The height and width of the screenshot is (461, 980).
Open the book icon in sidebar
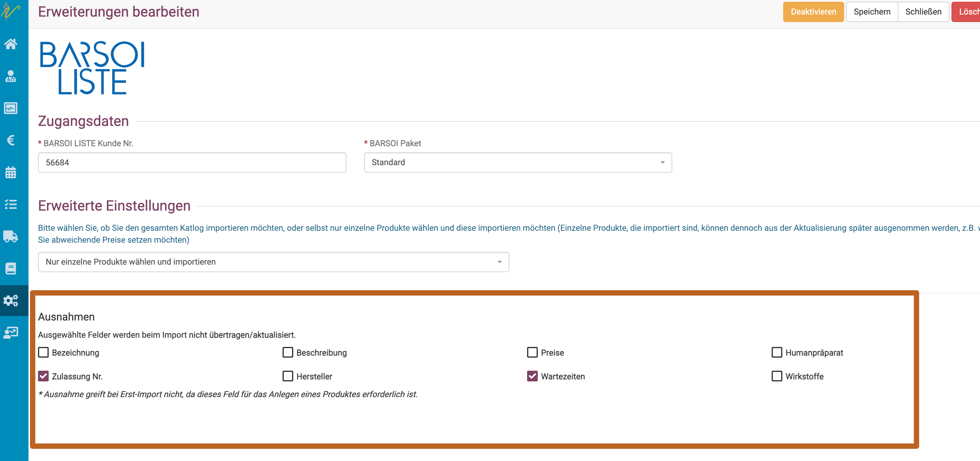click(x=11, y=269)
